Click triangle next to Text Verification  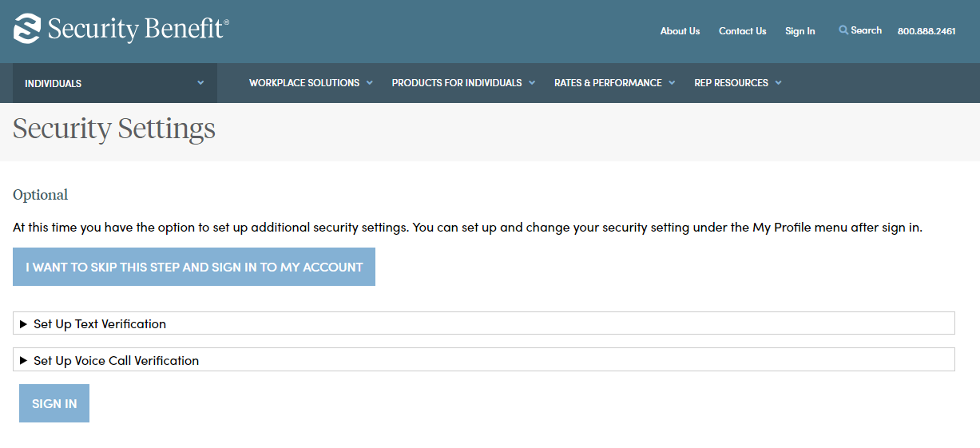(24, 323)
